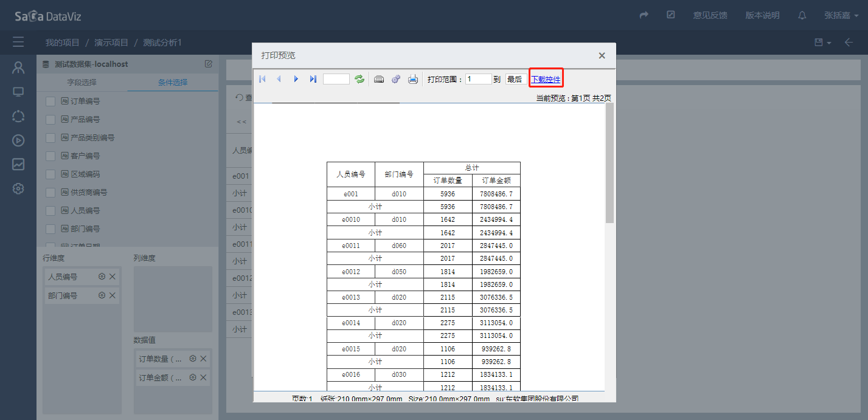Open the notification bell

point(802,15)
